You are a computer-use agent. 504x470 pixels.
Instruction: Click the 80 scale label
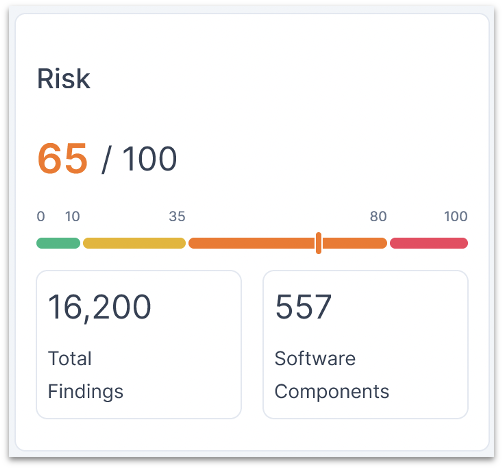[x=378, y=216]
